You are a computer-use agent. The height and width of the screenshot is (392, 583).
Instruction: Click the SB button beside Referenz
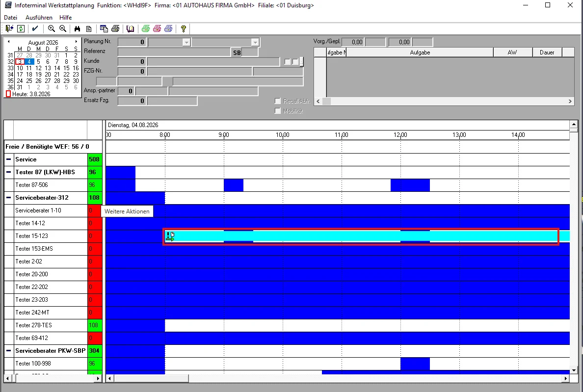tap(237, 53)
